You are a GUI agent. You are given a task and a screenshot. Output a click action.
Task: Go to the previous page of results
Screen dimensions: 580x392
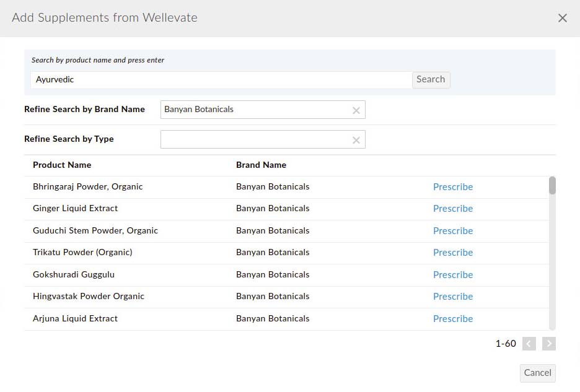click(529, 343)
